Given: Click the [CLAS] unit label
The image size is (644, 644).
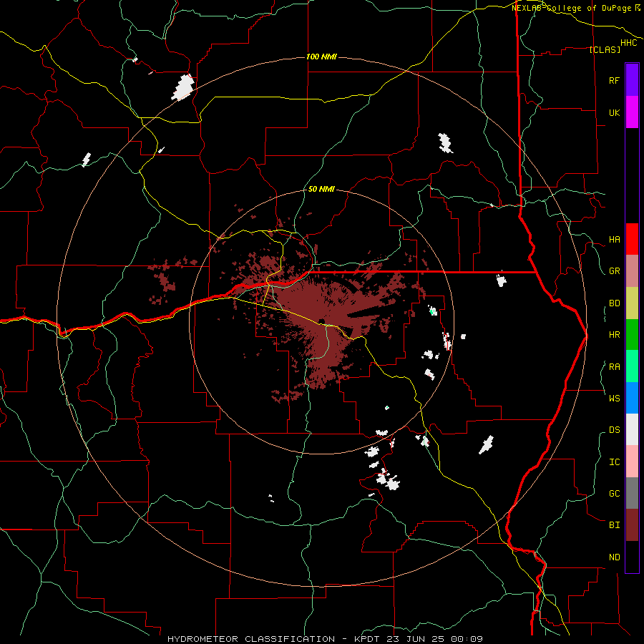Looking at the screenshot, I should pos(604,49).
